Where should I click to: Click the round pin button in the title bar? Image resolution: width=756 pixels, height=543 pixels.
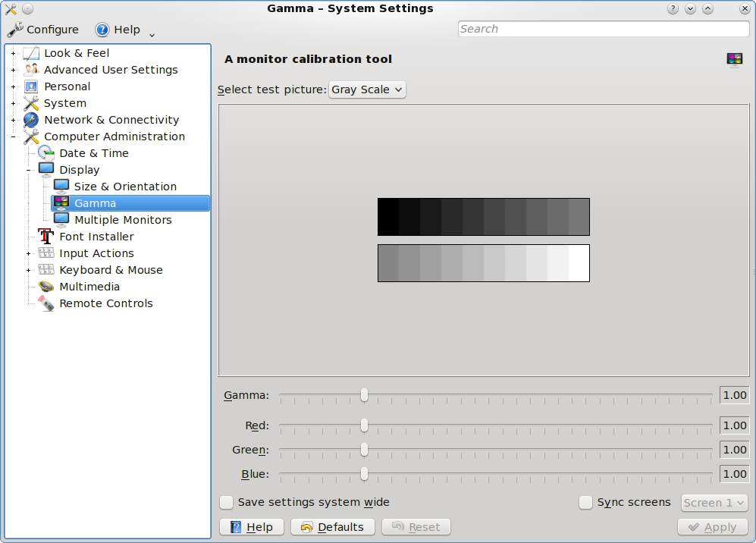coord(28,8)
